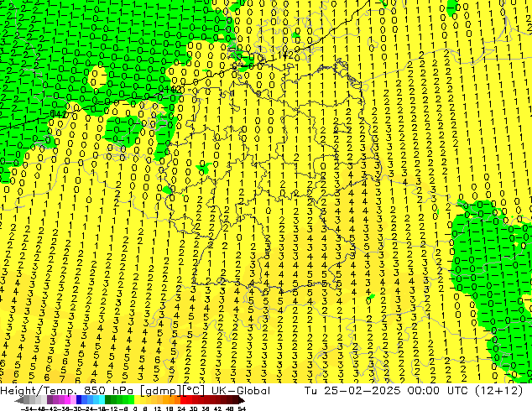Click the '(12+12)' forecast step label
The width and height of the screenshot is (532, 411).
498,391
